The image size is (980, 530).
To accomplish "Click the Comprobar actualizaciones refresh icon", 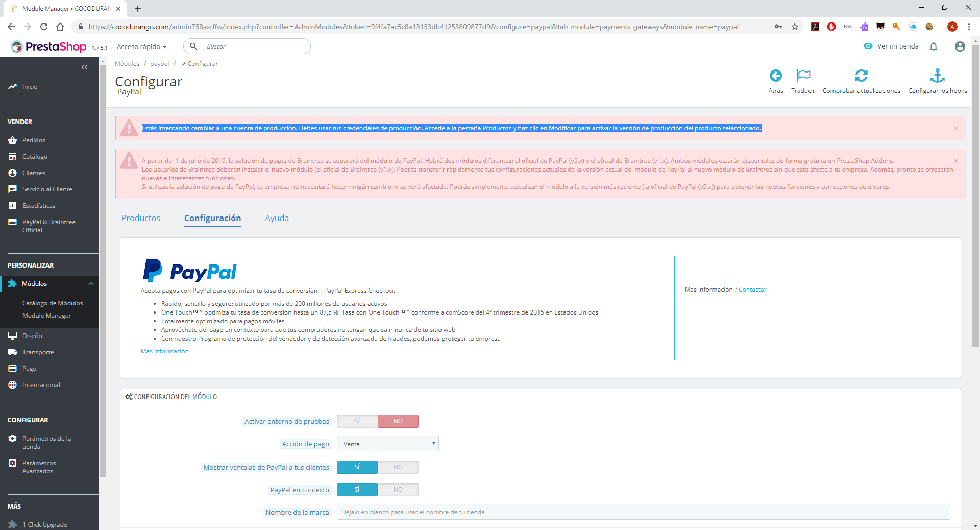I will pyautogui.click(x=861, y=76).
